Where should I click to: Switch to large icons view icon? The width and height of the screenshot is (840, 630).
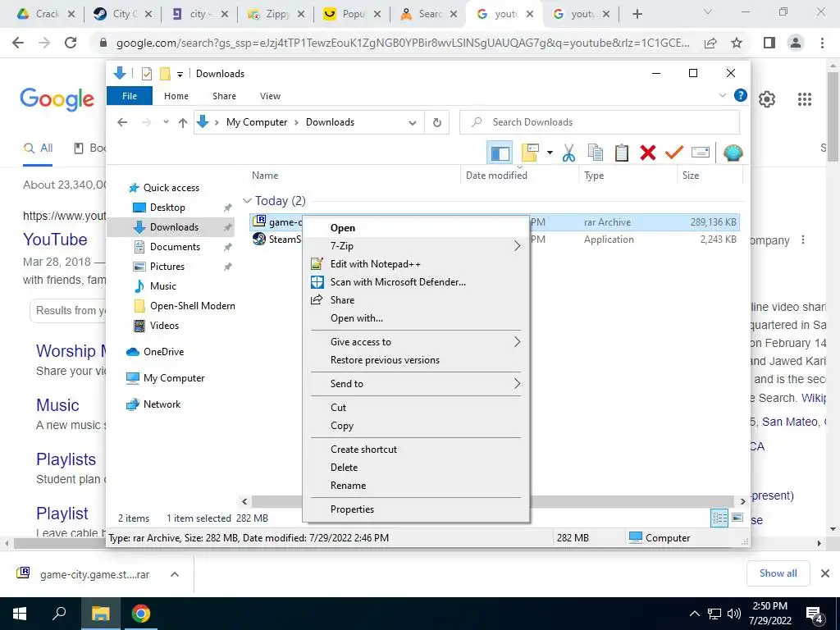[x=737, y=518]
